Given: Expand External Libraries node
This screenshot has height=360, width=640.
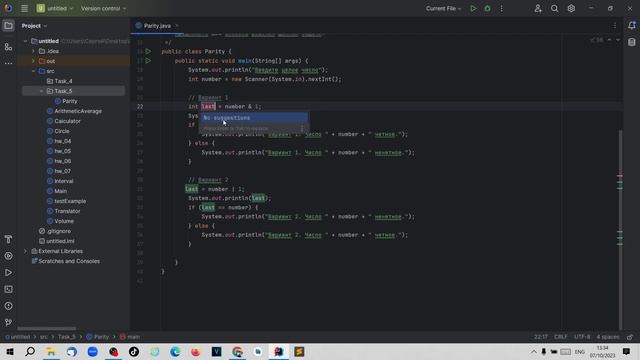Looking at the screenshot, I should (25, 251).
